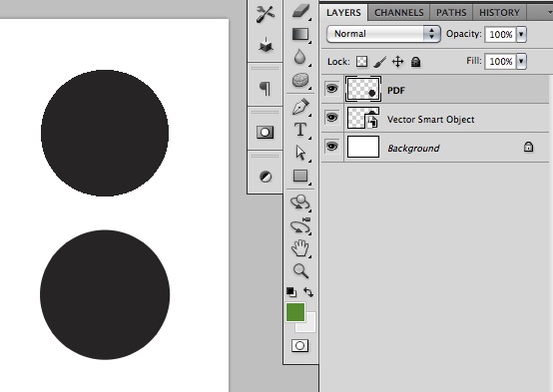Hide the PDF layer
Viewport: 553px width, 392px height.
(331, 88)
